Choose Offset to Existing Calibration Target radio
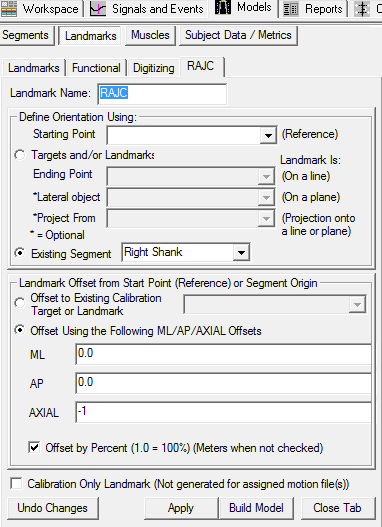Screen dimensions: 382x527 [x=20, y=303]
